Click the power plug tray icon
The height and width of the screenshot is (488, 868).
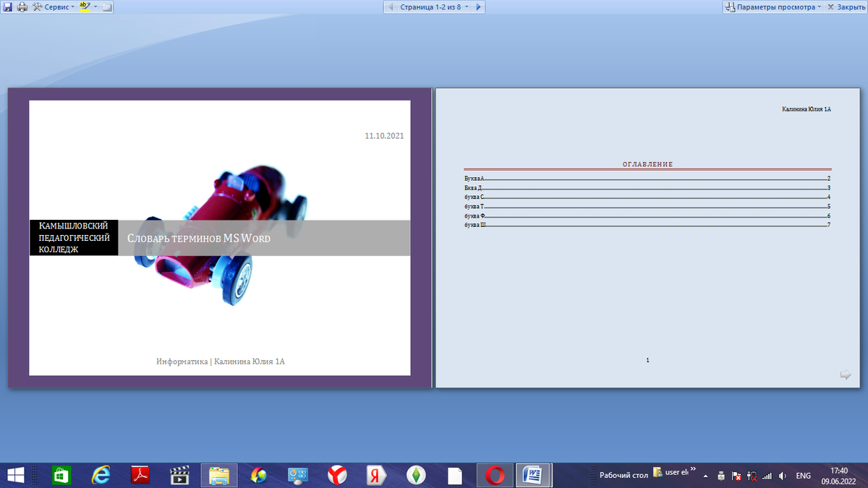752,476
